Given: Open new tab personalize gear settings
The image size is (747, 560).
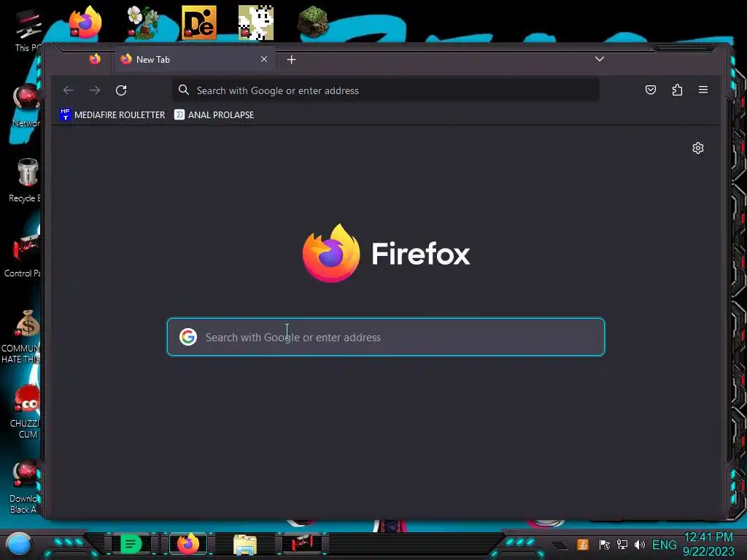Looking at the screenshot, I should [x=698, y=148].
